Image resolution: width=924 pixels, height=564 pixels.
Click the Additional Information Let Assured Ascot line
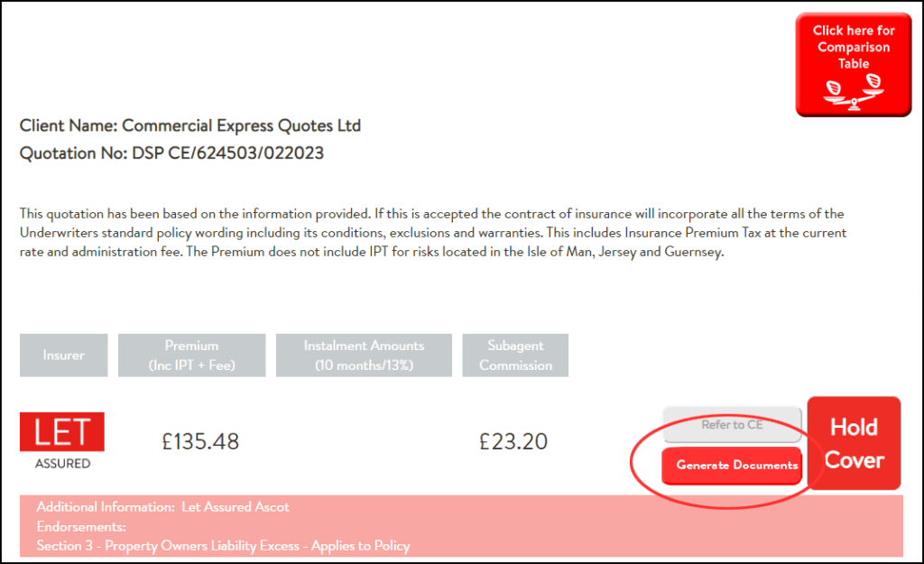(x=163, y=507)
